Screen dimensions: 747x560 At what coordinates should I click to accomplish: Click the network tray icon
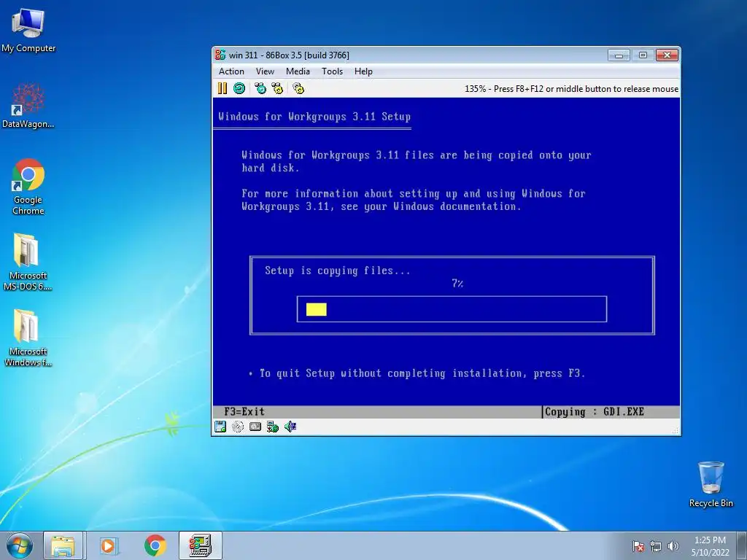tap(656, 546)
